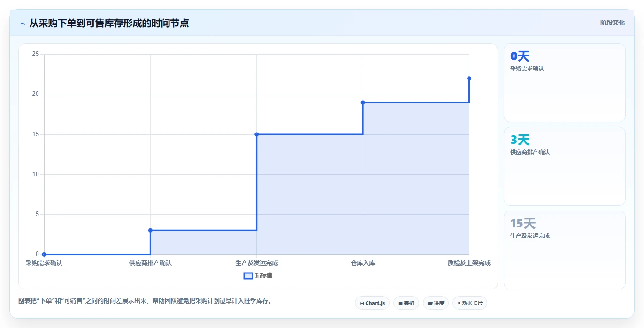Image resolution: width=644 pixels, height=328 pixels.
Task: Click the 3天 供应商排产确认 card
Action: point(564,166)
